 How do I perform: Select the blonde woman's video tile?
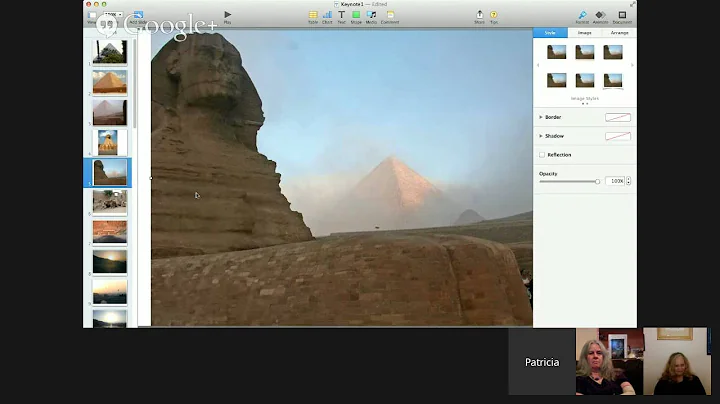[677, 362]
